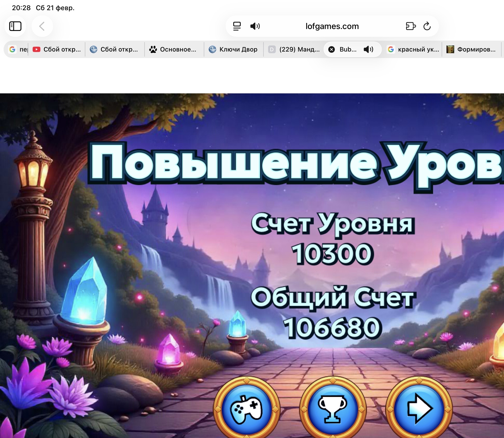This screenshot has height=438, width=504.
Task: Open the trophy leaderboard button
Action: [333, 409]
